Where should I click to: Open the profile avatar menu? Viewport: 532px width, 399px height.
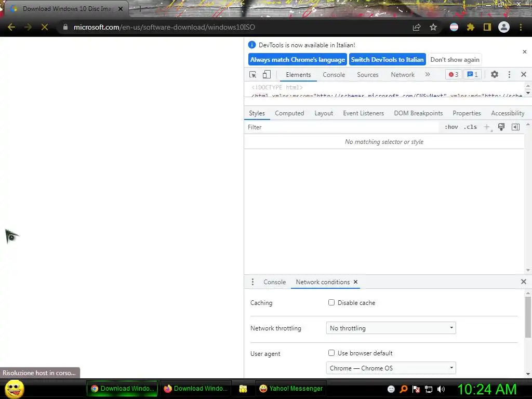pos(504,27)
